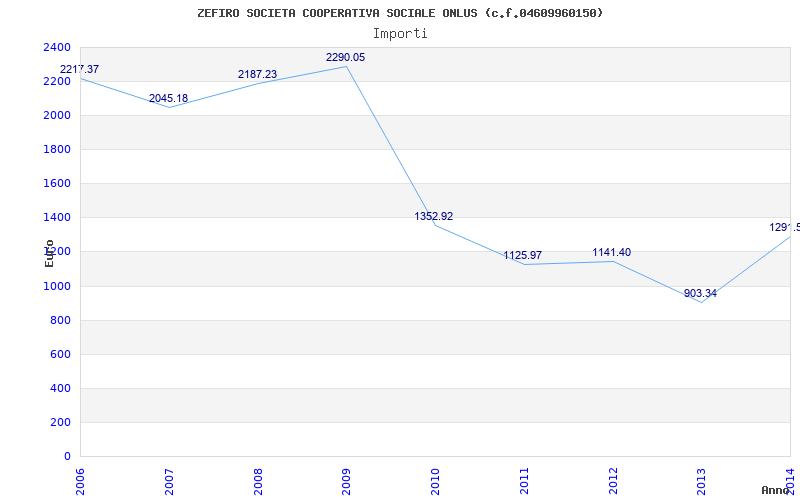Click the 1000 y-axis tick label

57,286
